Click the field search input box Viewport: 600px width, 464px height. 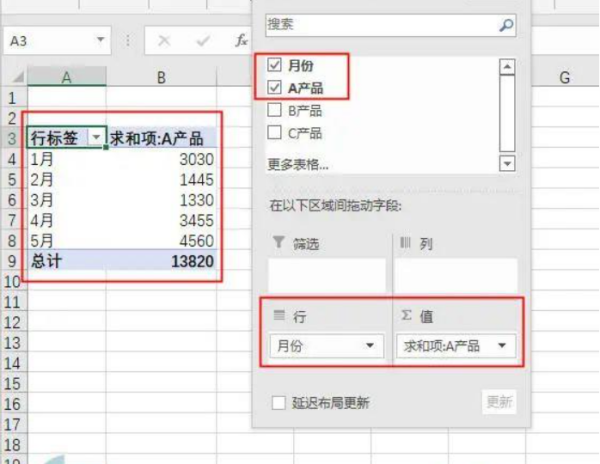(x=391, y=25)
